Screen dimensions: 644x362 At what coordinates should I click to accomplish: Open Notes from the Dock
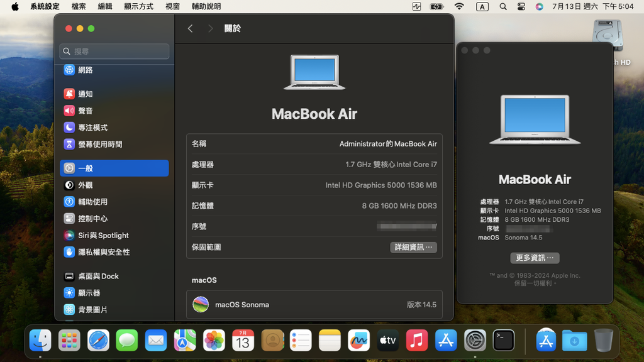tap(330, 340)
